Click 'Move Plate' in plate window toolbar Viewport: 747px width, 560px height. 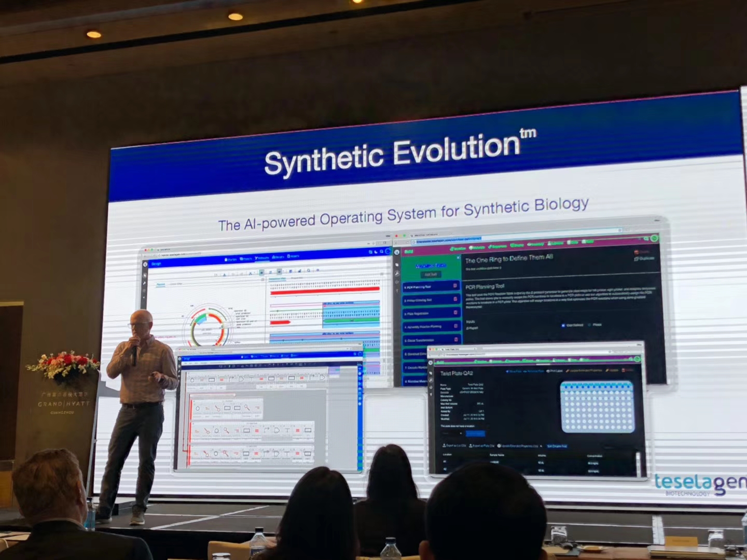(514, 371)
